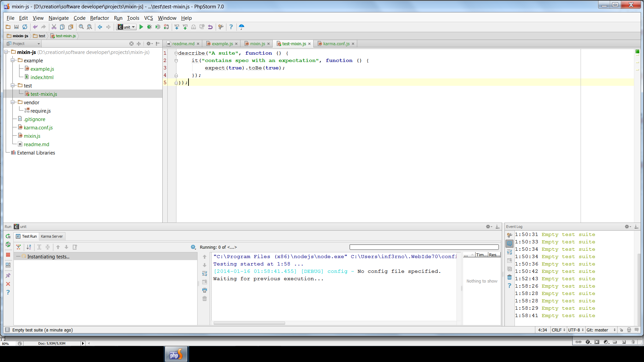
Task: Toggle the test filter icon
Action: pyautogui.click(x=18, y=247)
